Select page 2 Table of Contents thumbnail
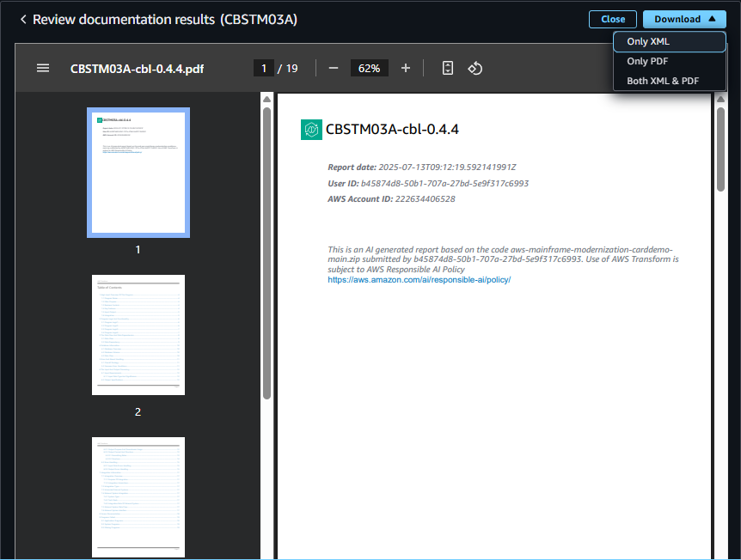741x560 pixels. click(x=138, y=335)
